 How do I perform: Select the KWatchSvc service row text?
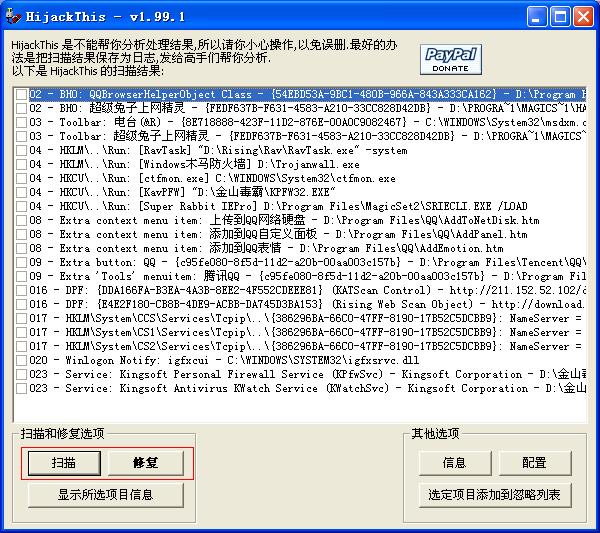coord(307,388)
